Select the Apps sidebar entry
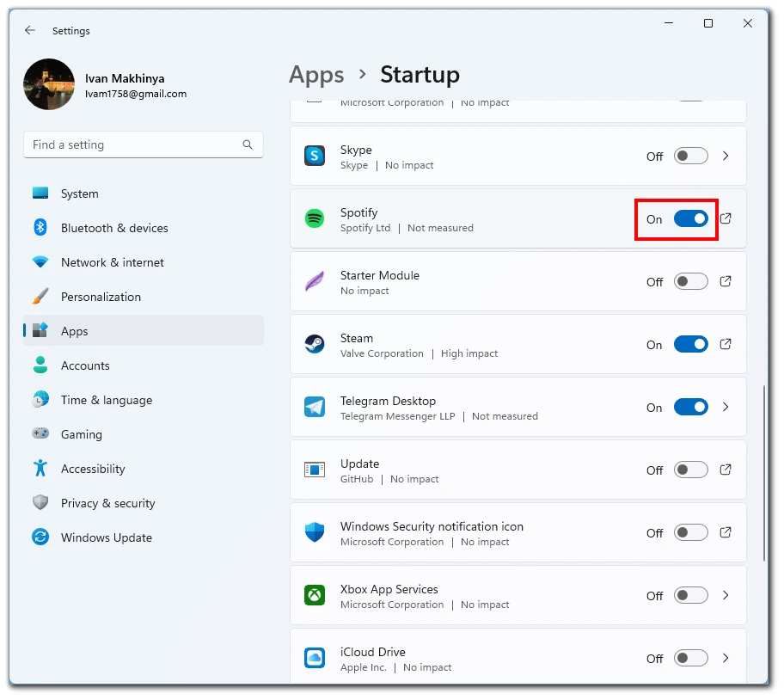Image resolution: width=784 pixels, height=700 pixels. tap(144, 331)
